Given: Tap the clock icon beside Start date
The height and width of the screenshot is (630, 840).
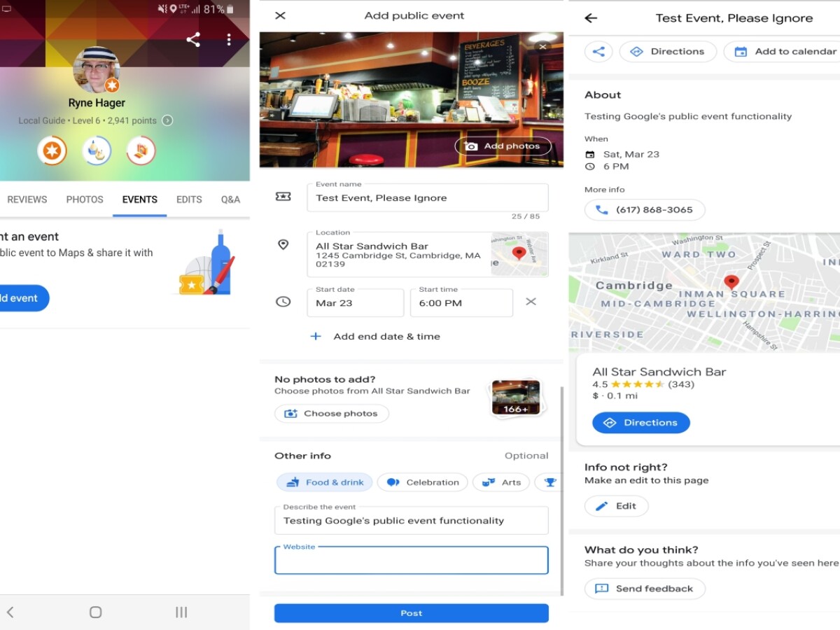Looking at the screenshot, I should click(x=283, y=302).
